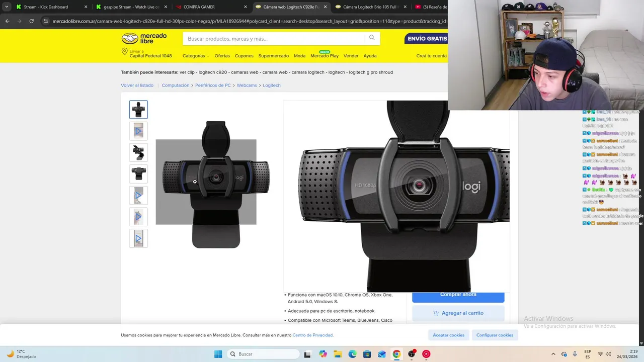Click Volver al listado link
The height and width of the screenshot is (362, 644).
pos(137,85)
